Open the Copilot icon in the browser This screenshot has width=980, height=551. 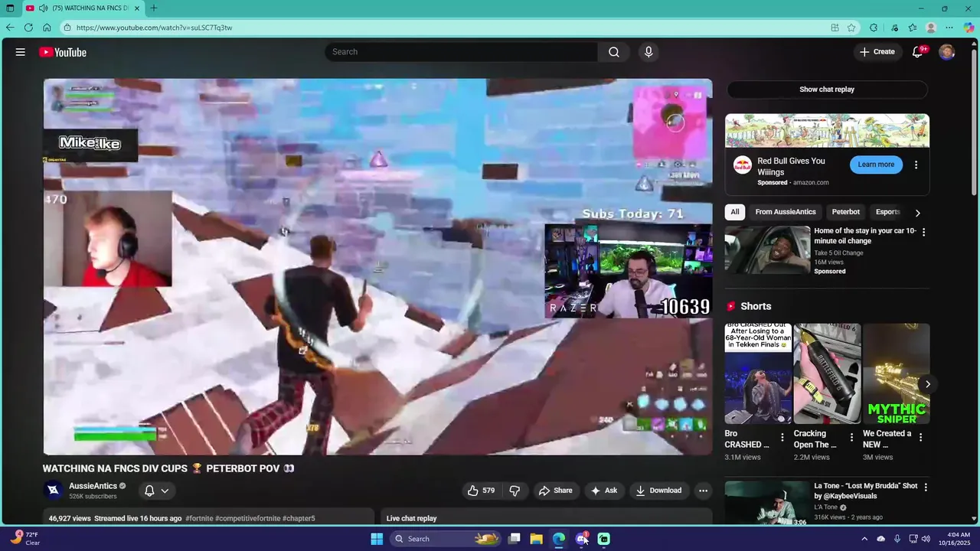[969, 28]
